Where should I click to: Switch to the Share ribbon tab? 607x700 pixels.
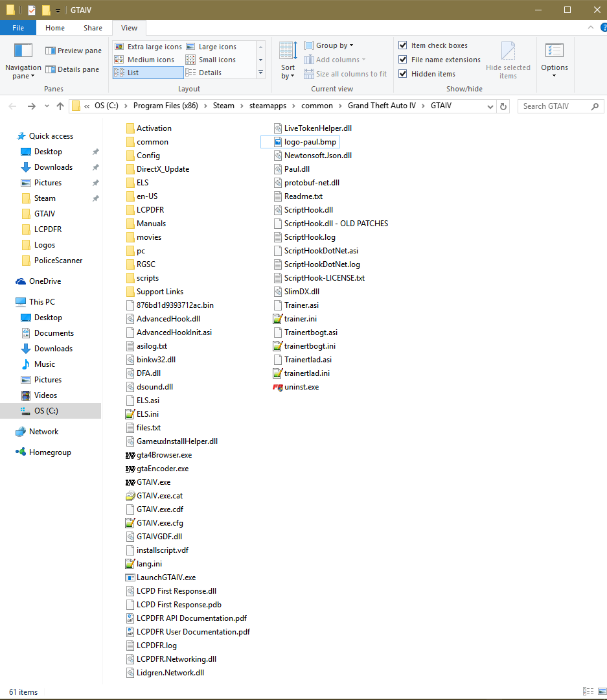point(93,28)
